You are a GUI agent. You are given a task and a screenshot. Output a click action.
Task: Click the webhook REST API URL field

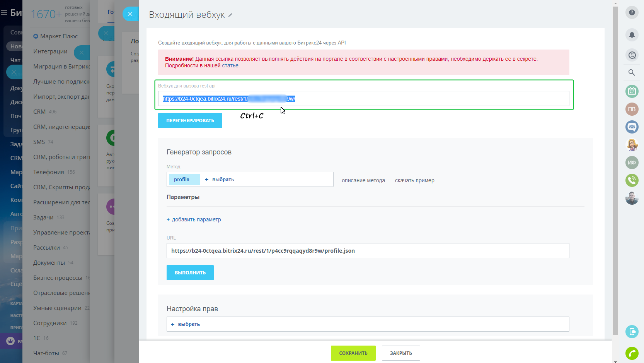click(x=363, y=99)
